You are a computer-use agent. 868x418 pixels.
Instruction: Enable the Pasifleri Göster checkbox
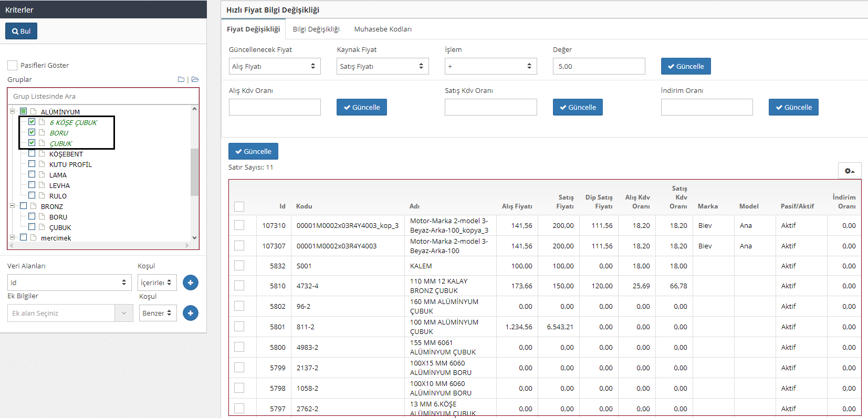pyautogui.click(x=13, y=65)
